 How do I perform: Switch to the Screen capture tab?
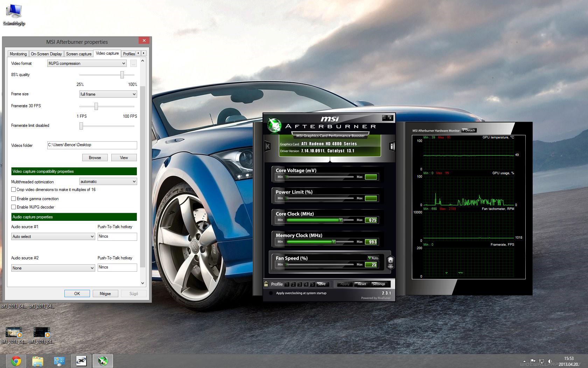coord(79,54)
